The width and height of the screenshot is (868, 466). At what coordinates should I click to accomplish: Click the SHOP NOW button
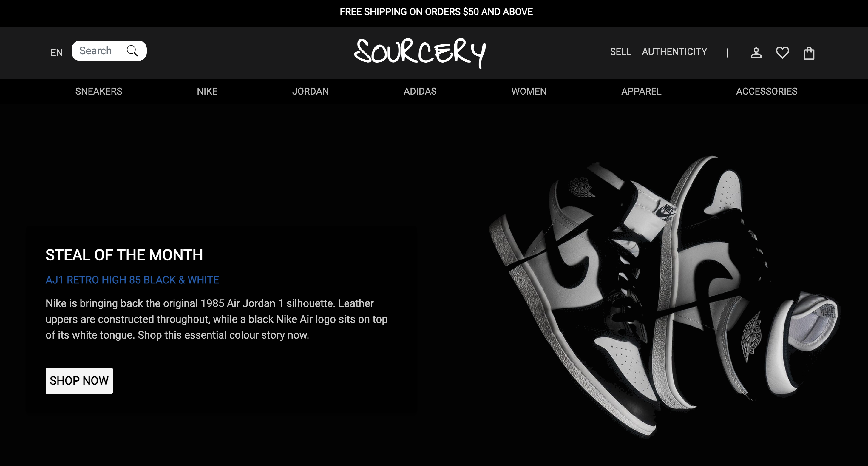click(79, 381)
